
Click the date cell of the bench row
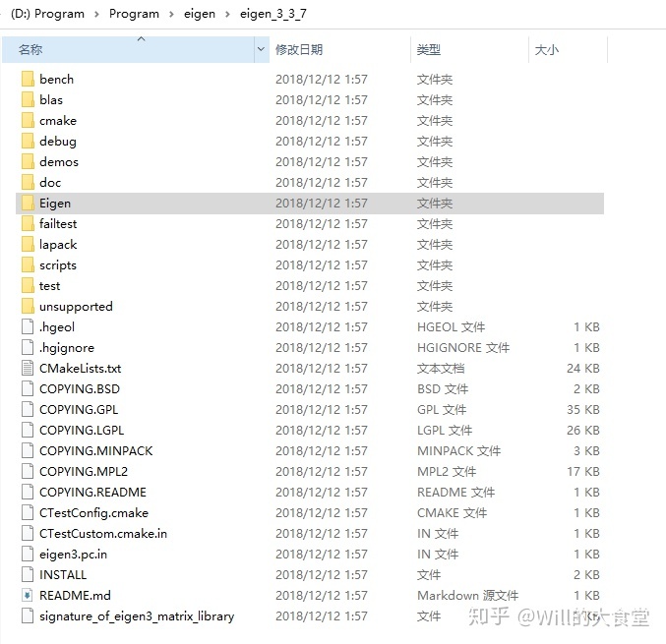(322, 79)
